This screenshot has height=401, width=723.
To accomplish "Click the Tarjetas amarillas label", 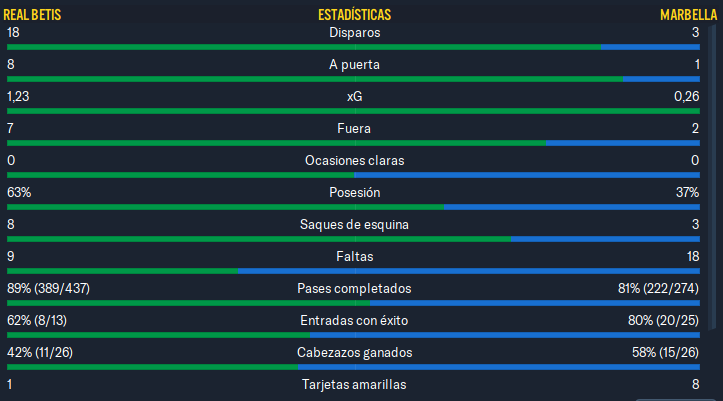I will (354, 384).
